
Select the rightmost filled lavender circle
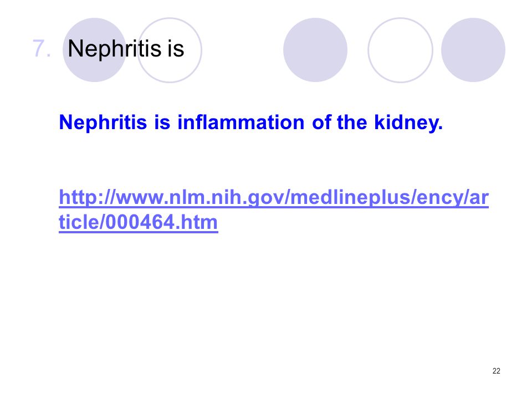(x=473, y=50)
